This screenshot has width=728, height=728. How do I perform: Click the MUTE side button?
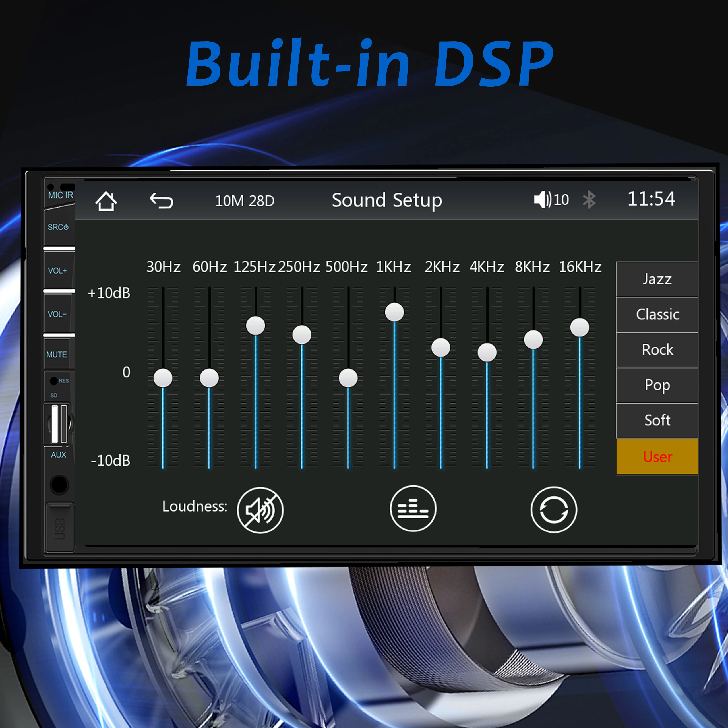point(59,354)
